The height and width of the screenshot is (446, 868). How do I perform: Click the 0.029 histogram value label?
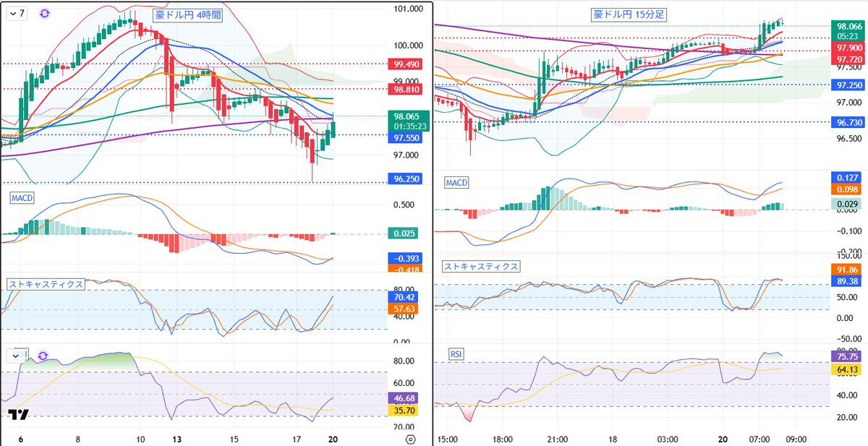pos(847,205)
